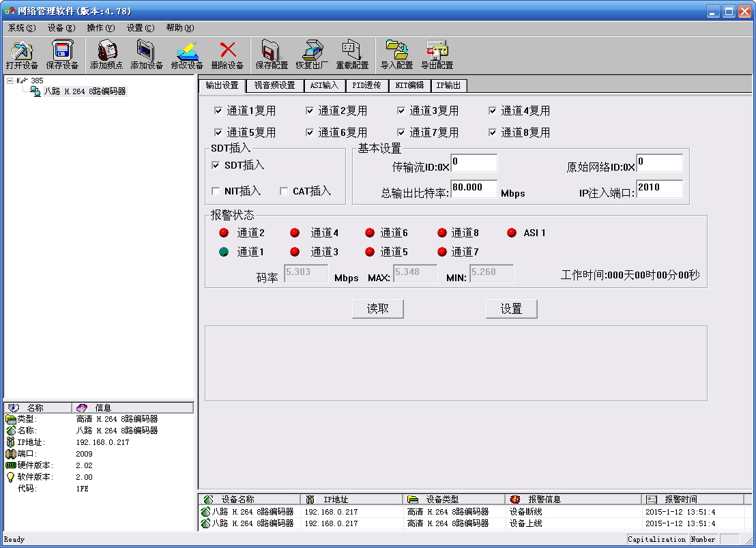Toggle the CAT插入 checkbox
Image resolution: width=756 pixels, height=548 pixels.
[x=284, y=191]
